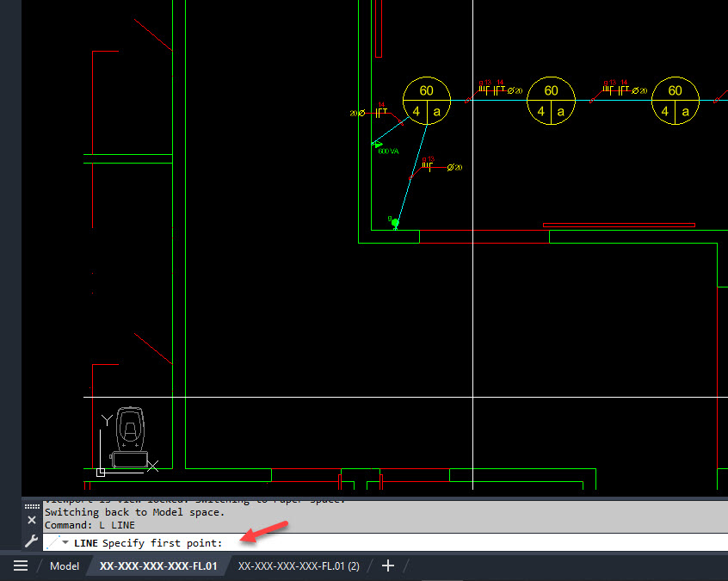Click the UCS icon origin square

(x=101, y=473)
